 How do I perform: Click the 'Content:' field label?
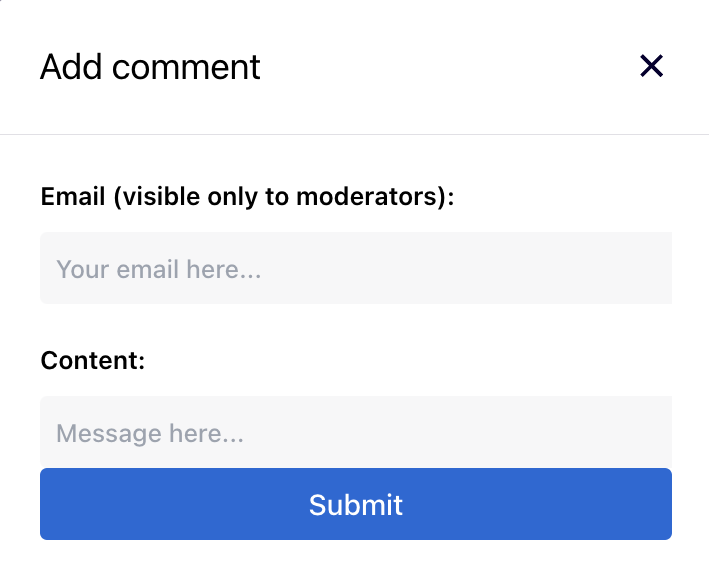[x=93, y=360]
